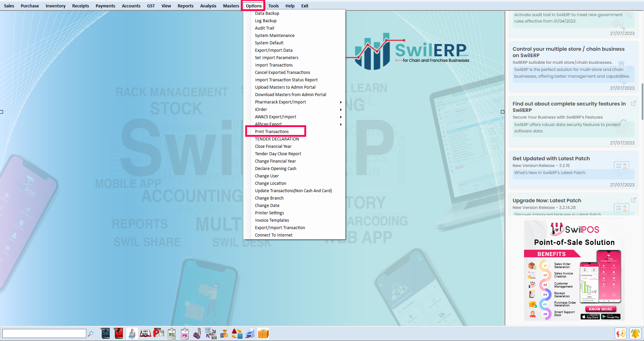The width and height of the screenshot is (644, 341).
Task: Click the SwilPOS Point-of-Sale banner image
Action: point(574,270)
